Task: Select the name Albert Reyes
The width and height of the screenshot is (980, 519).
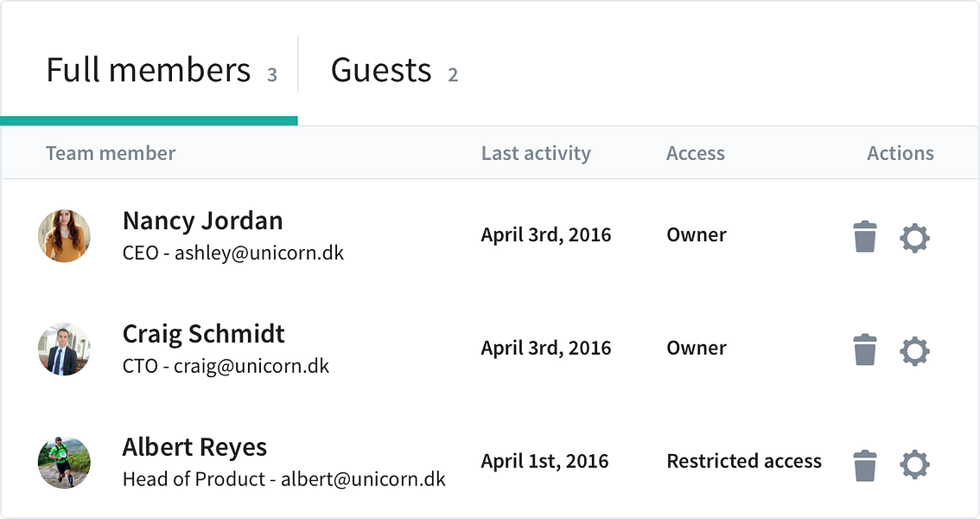Action: 194,448
